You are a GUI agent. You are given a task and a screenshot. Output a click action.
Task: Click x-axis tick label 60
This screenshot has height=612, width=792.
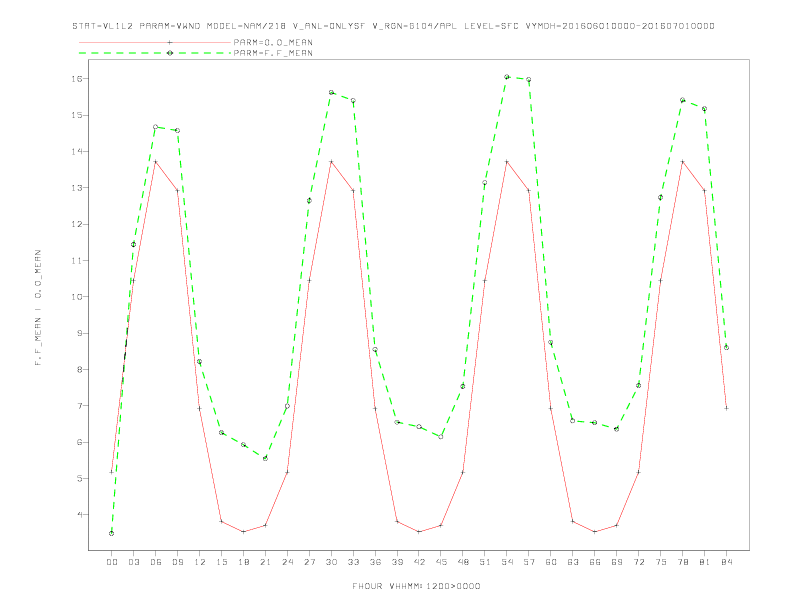click(x=551, y=562)
